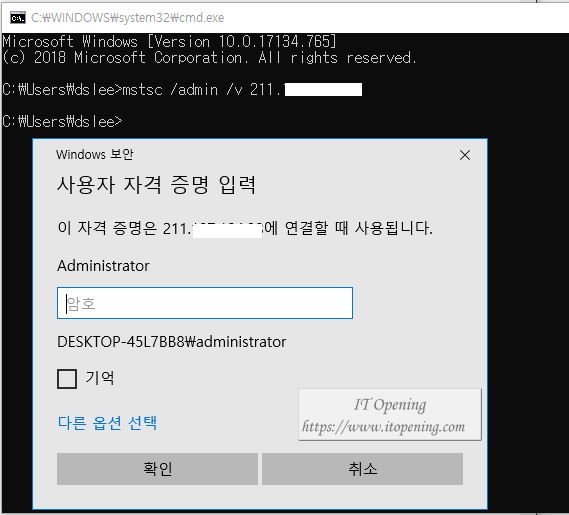This screenshot has height=515, width=569.
Task: Enable the 기억 remember checkbox
Action: coord(67,379)
